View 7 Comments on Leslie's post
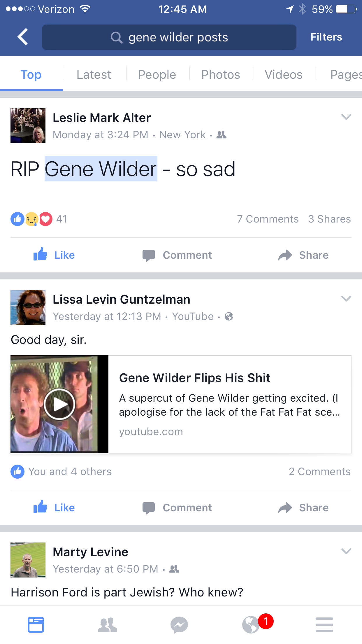The image size is (362, 644). (268, 219)
